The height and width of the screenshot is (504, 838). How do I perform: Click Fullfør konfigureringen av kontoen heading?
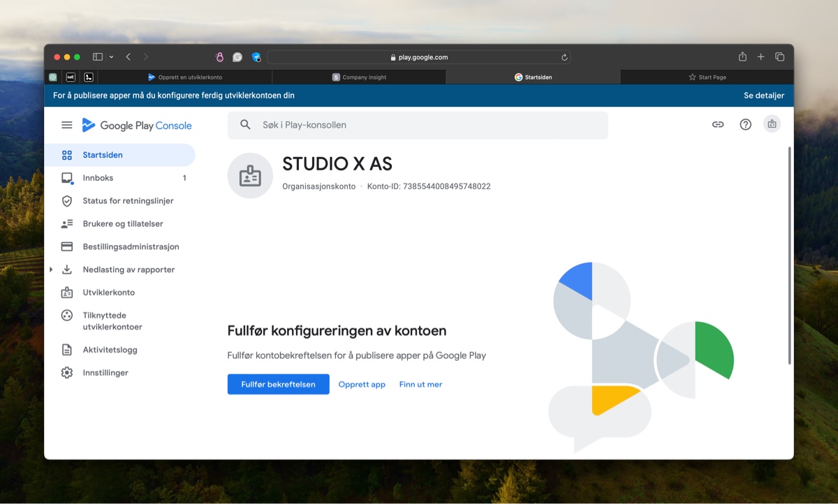pyautogui.click(x=337, y=331)
